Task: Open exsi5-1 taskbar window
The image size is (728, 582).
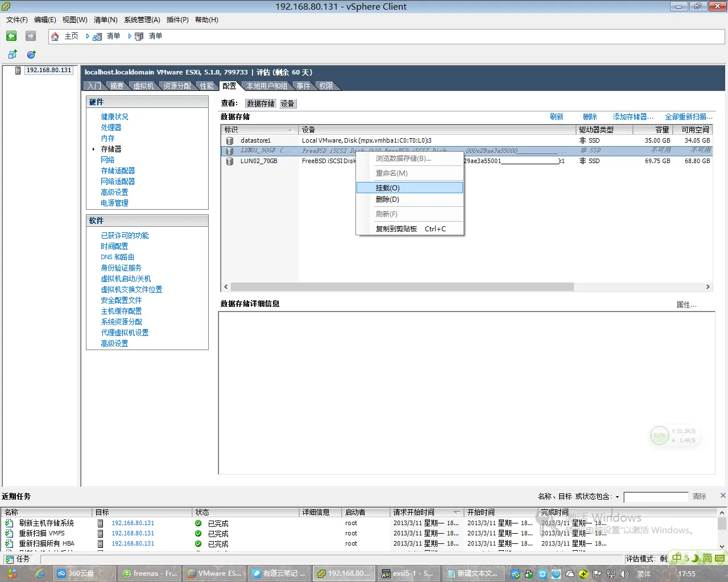Action: [x=409, y=573]
